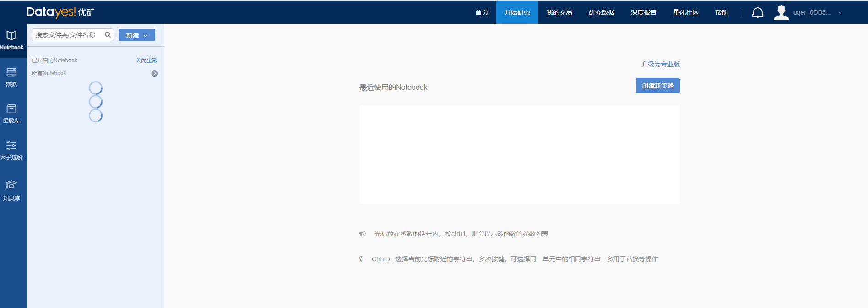The image size is (868, 308).
Task: Open the 知识库 knowledge base
Action: (11, 190)
